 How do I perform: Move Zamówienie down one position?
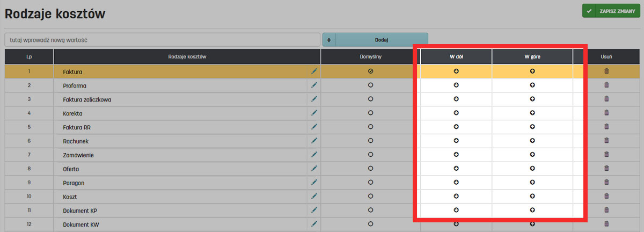(x=456, y=155)
